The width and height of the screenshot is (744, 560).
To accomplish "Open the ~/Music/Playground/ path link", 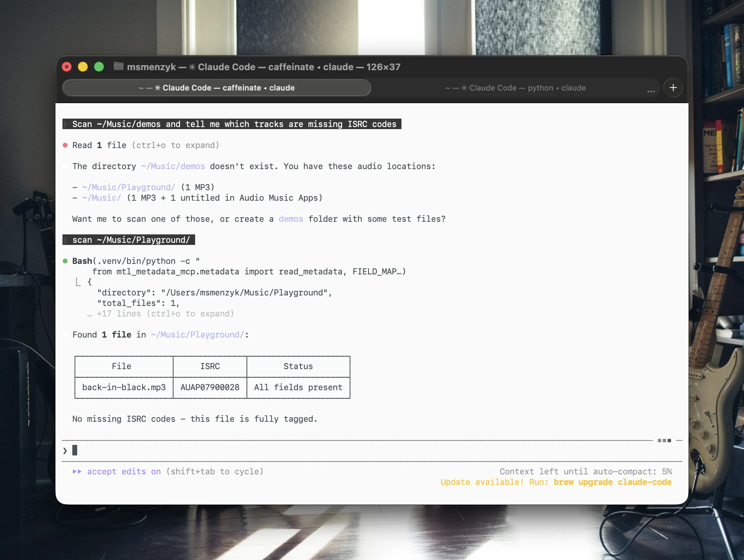I will pos(128,187).
